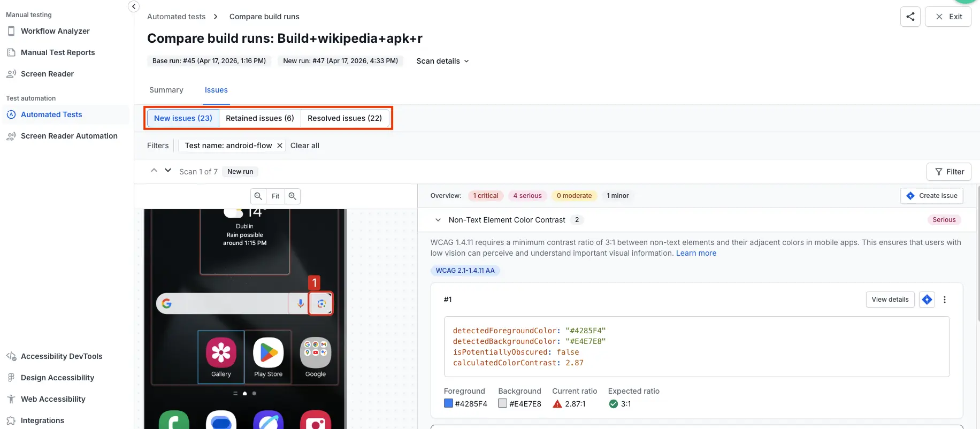Switch to the Summary tab
Viewport: 980px width, 429px height.
tap(166, 90)
